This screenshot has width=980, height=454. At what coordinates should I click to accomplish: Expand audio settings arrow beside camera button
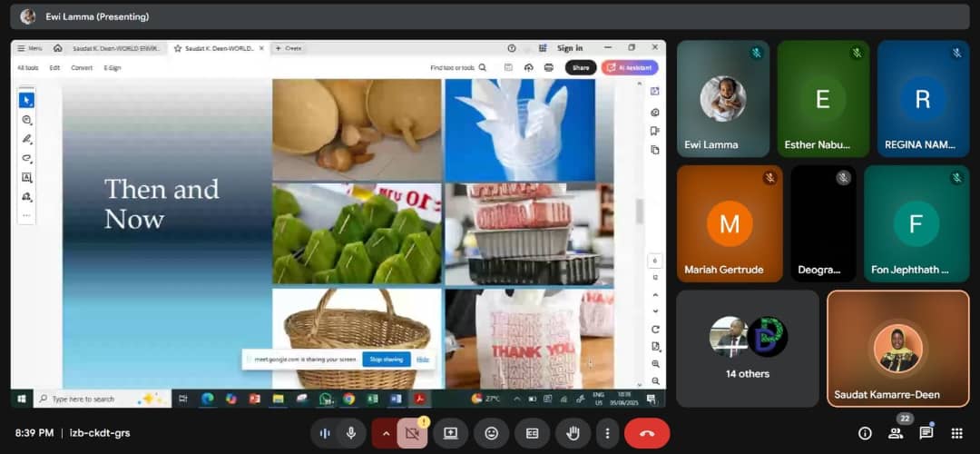[x=386, y=433]
